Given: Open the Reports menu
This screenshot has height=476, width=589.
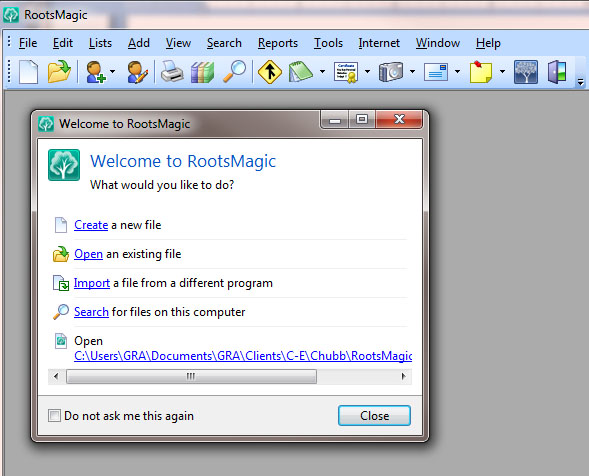Looking at the screenshot, I should pyautogui.click(x=278, y=43).
